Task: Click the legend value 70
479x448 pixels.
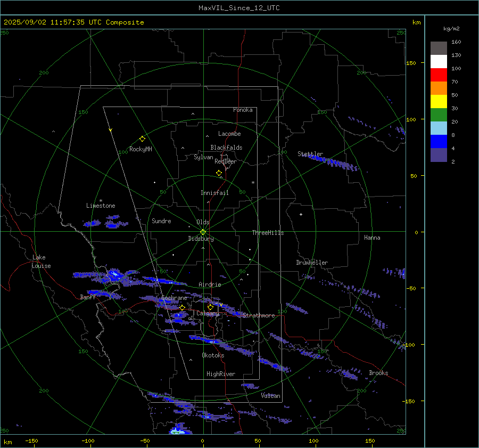Action: 455,82
